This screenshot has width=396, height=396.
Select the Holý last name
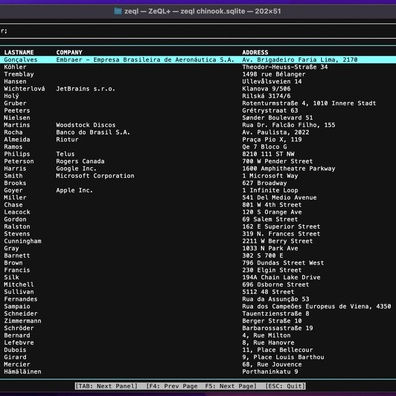coord(11,96)
